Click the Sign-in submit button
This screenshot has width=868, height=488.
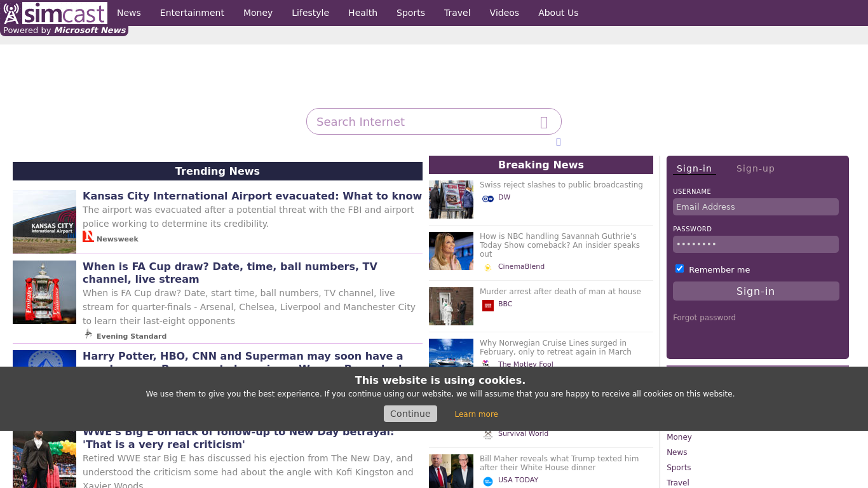pyautogui.click(x=756, y=291)
